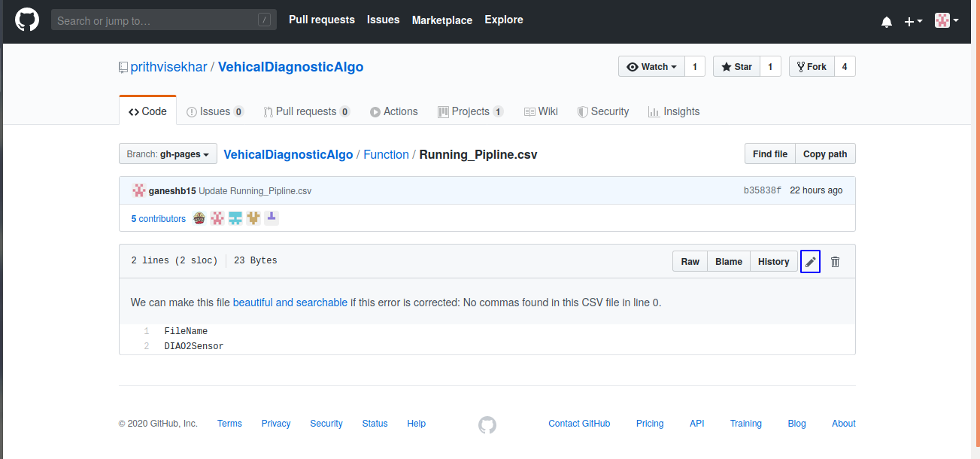Image resolution: width=980 pixels, height=459 pixels.
Task: Switch to the Issues tab
Action: pos(215,111)
